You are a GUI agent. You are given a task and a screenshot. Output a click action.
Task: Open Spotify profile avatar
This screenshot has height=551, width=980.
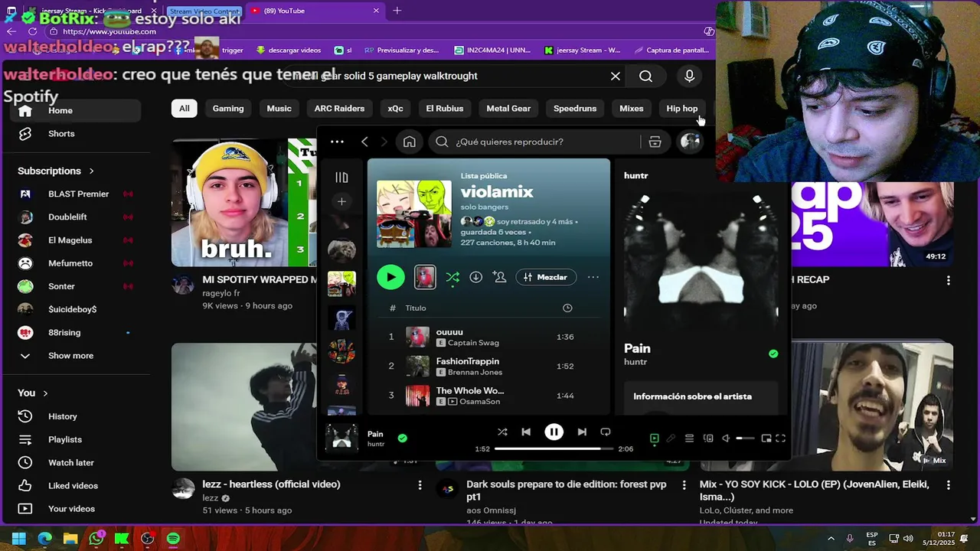point(690,142)
